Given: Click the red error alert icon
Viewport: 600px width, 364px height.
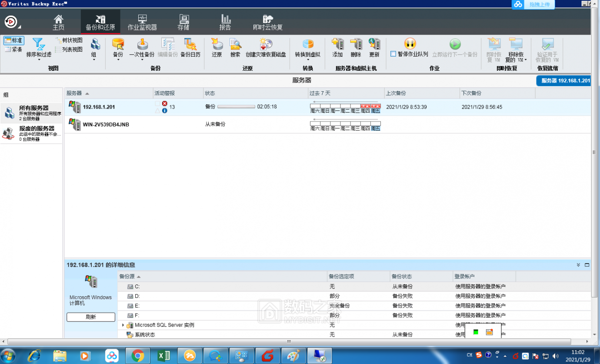Looking at the screenshot, I should click(x=165, y=103).
